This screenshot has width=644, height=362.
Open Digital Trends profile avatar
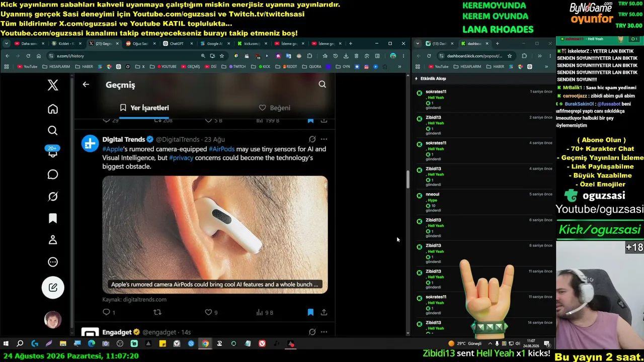tap(91, 143)
